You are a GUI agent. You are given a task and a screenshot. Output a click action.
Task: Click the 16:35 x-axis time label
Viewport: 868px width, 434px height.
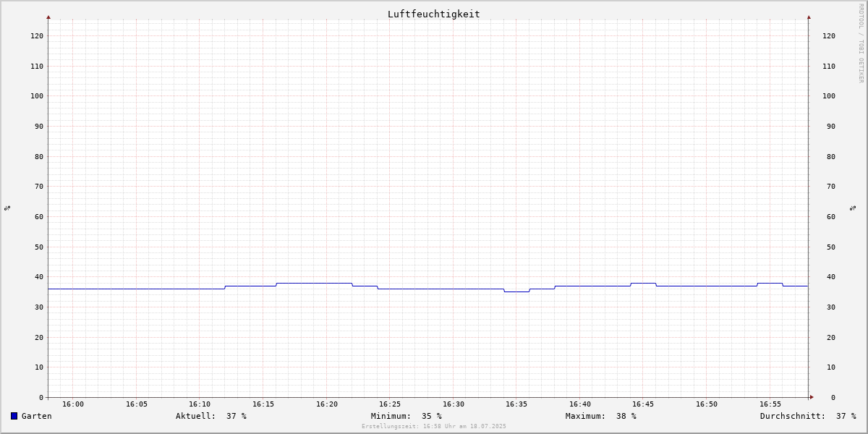click(516, 404)
